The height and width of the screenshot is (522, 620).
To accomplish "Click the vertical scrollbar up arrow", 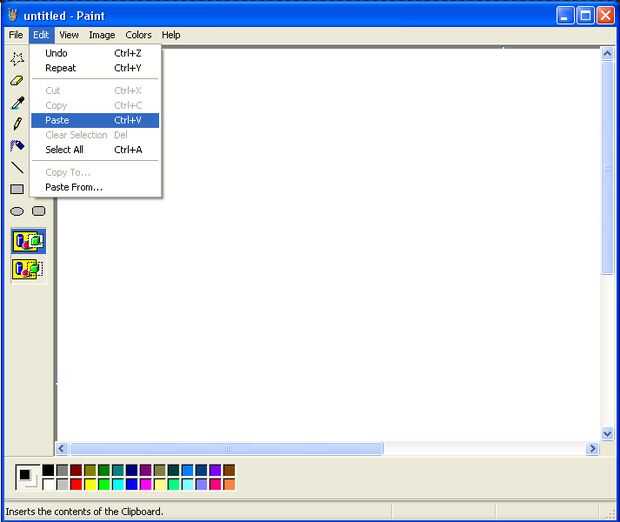I will [x=607, y=53].
